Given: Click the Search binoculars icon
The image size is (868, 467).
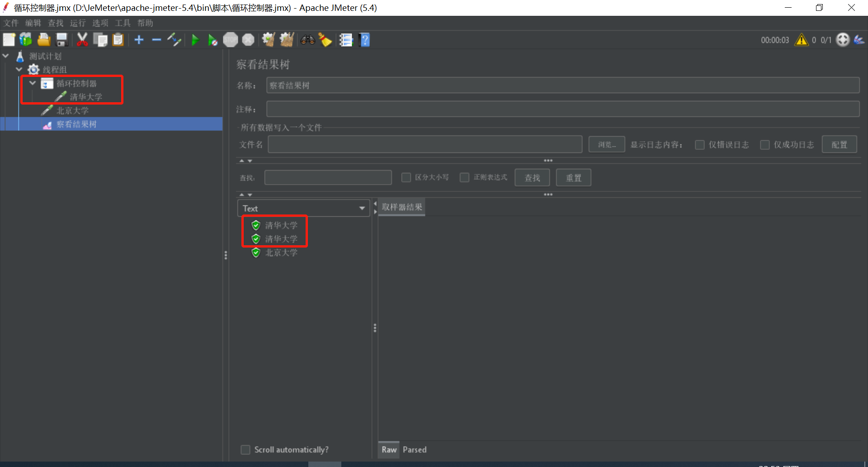Looking at the screenshot, I should (x=308, y=40).
